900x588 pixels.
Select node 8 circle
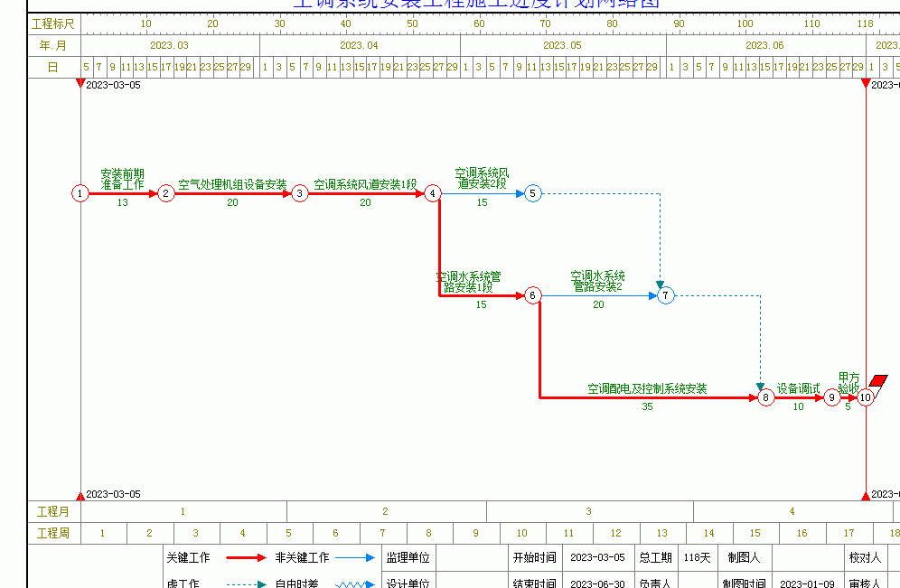click(x=765, y=397)
